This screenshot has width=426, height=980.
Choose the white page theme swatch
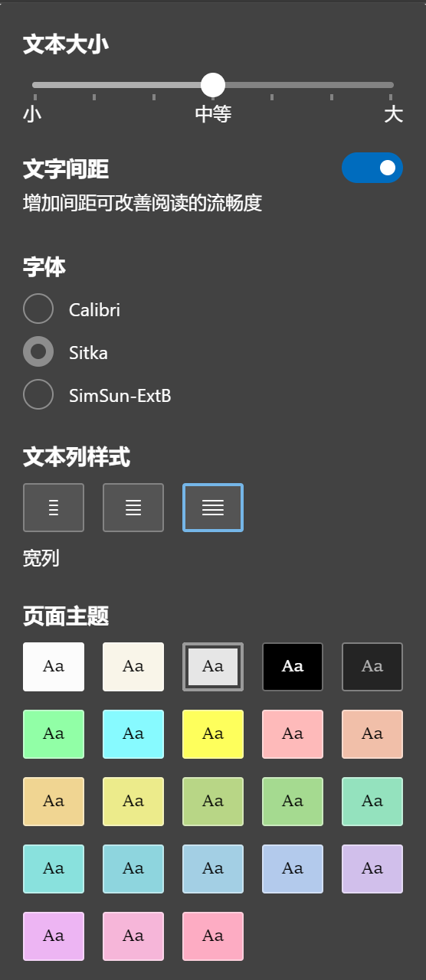(54, 667)
